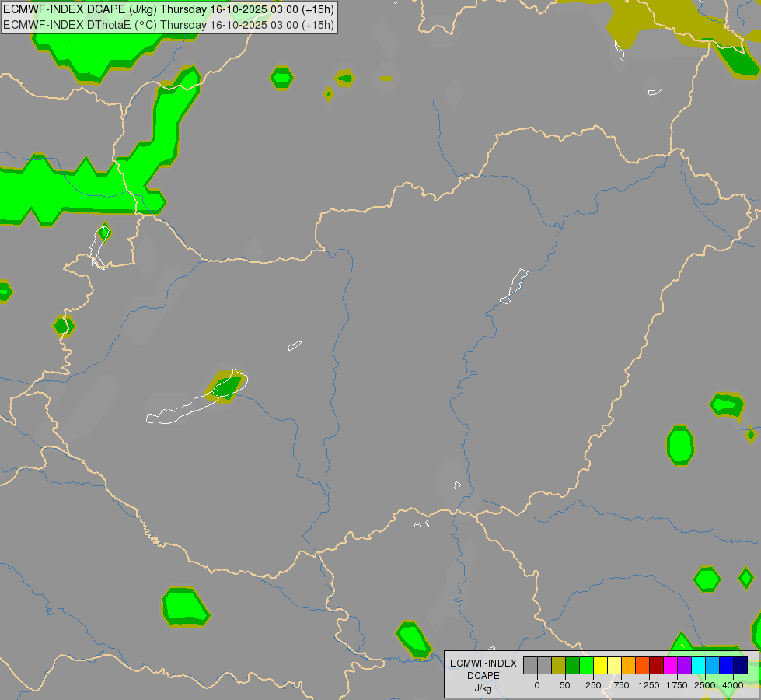Select the orange-red legend swatch
Image resolution: width=761 pixels, height=700 pixels.
pyautogui.click(x=642, y=665)
